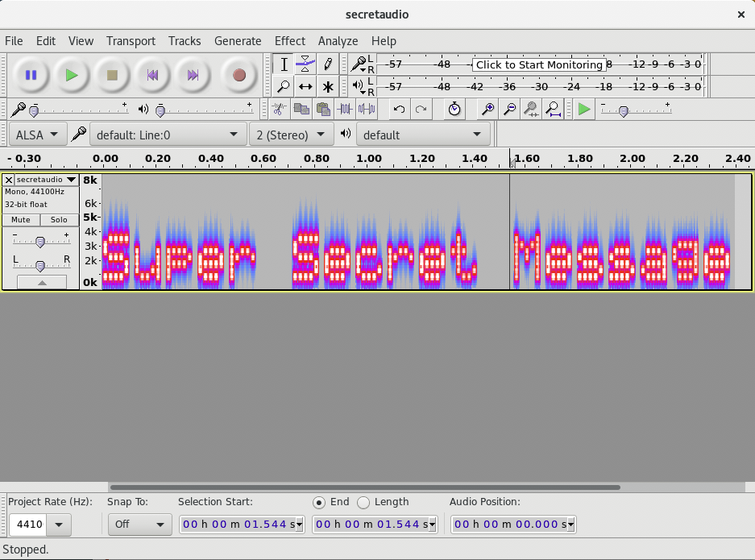The width and height of the screenshot is (755, 560).
Task: Open the Analyze menu
Action: pyautogui.click(x=338, y=41)
